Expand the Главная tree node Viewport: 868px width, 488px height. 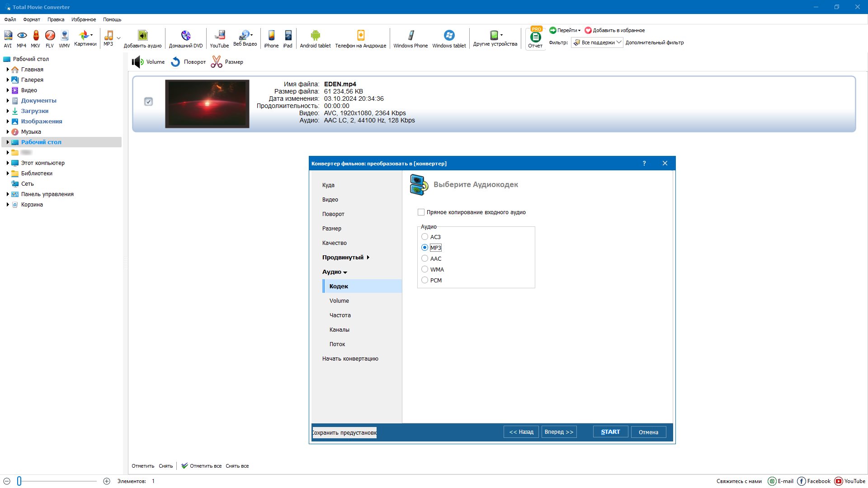pos(8,70)
